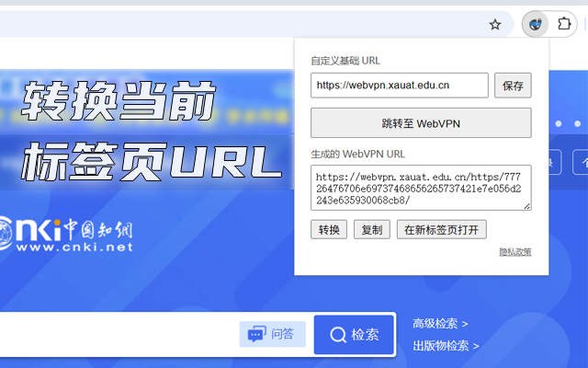Screen dimensions: 588x368
Task: Open the URL with 在新标签页打开 button
Action: click(441, 229)
